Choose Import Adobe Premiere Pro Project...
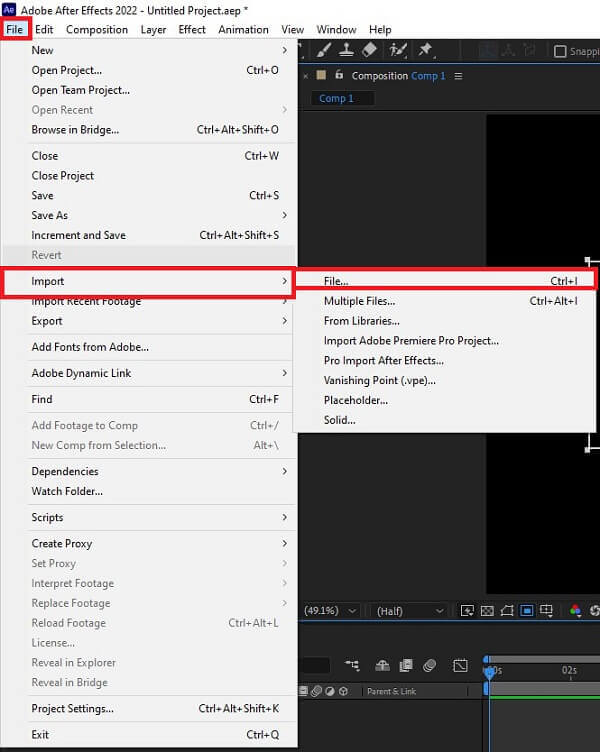This screenshot has width=600, height=752. [445, 341]
